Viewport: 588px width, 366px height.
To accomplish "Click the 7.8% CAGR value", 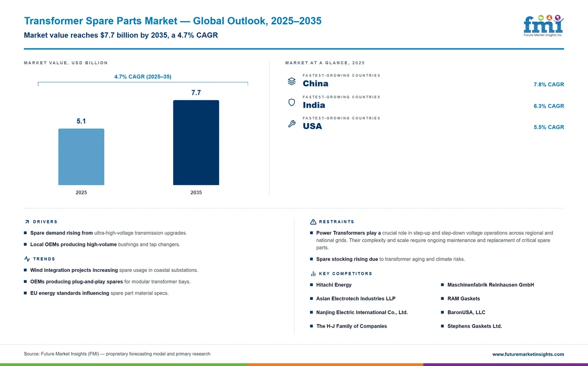I will pyautogui.click(x=549, y=85).
